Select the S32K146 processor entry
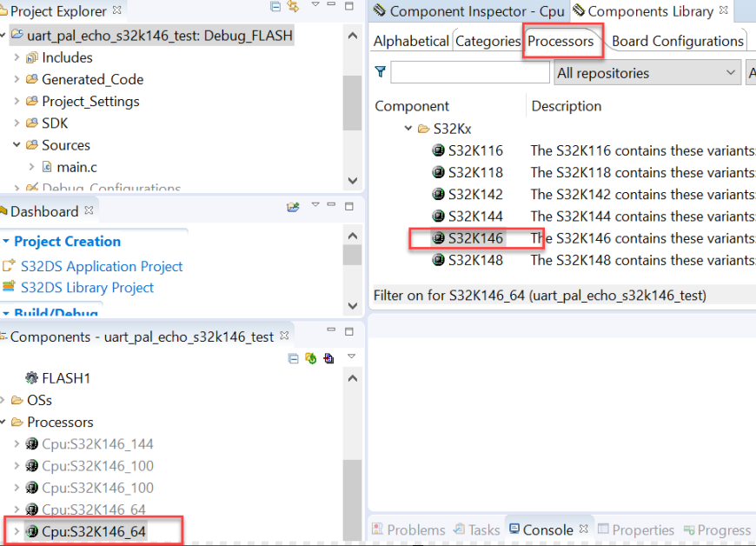This screenshot has height=546, width=756. click(x=474, y=238)
